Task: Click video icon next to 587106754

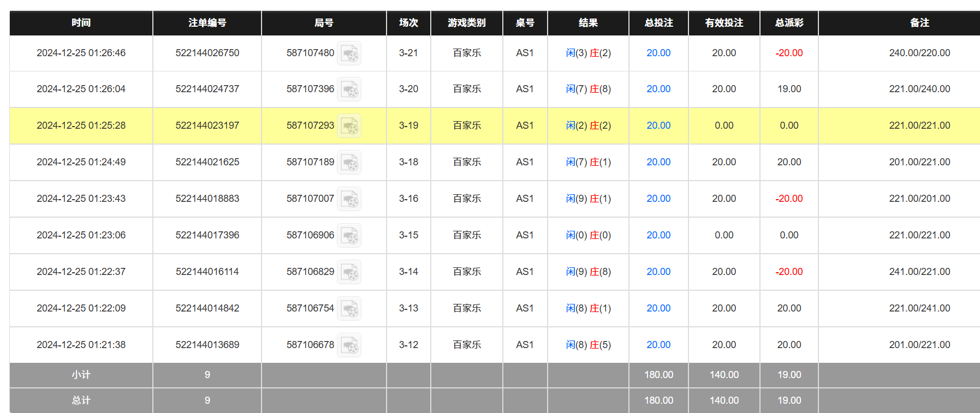Action: tap(349, 309)
